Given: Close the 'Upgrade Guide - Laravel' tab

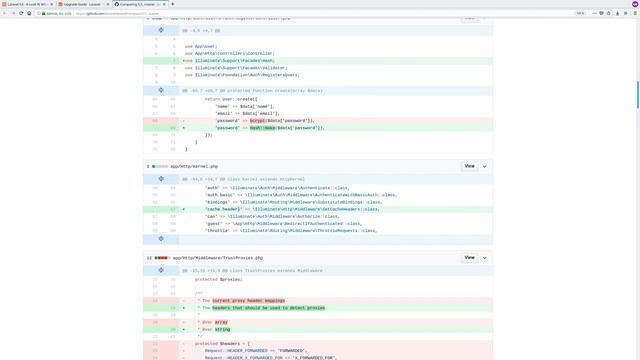Looking at the screenshot, I should tap(108, 4).
